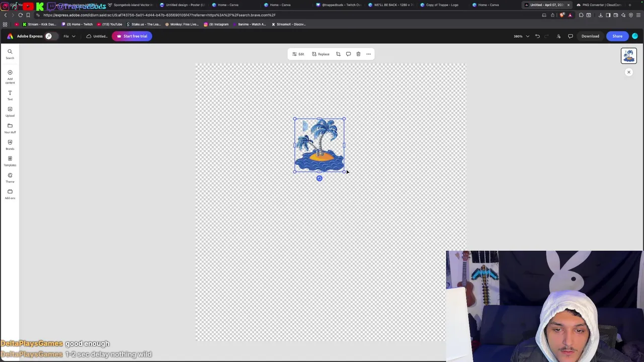Open the Brands panel
Image resolution: width=644 pixels, height=362 pixels.
coord(10,145)
